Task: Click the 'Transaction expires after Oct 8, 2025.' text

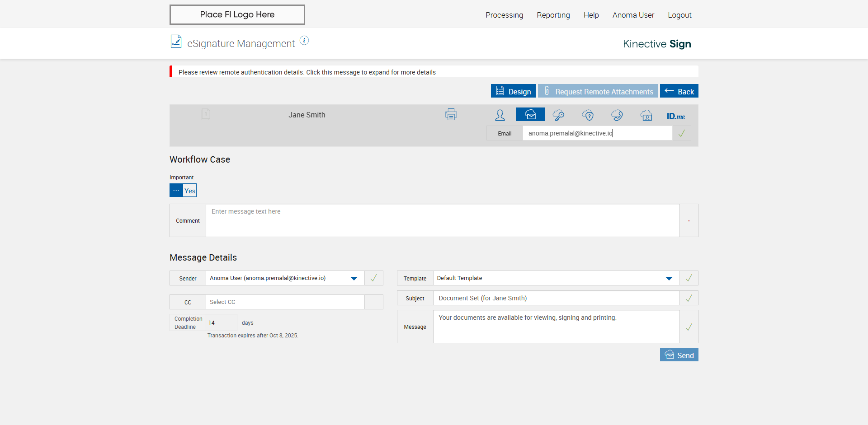Action: pos(253,336)
